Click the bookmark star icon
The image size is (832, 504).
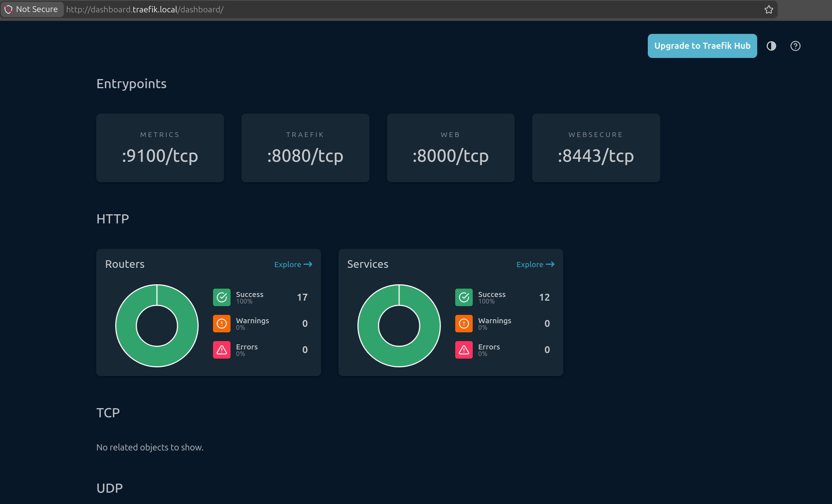point(769,9)
